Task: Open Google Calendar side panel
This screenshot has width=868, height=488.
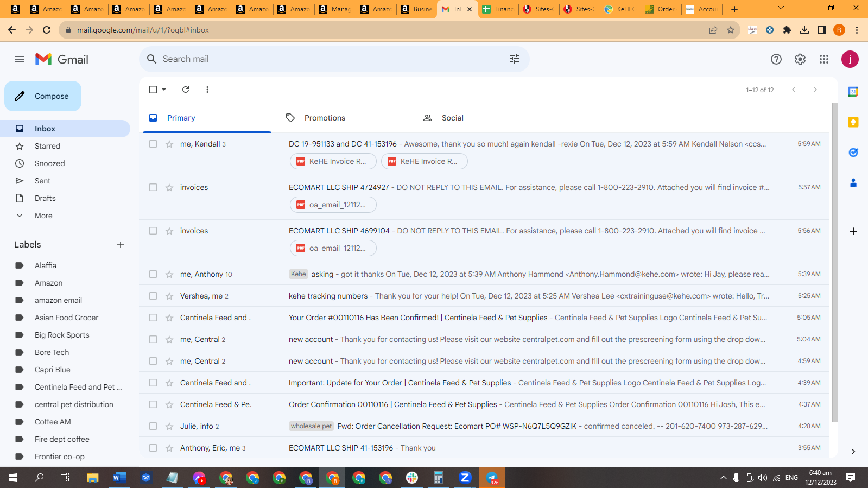Action: [x=853, y=92]
